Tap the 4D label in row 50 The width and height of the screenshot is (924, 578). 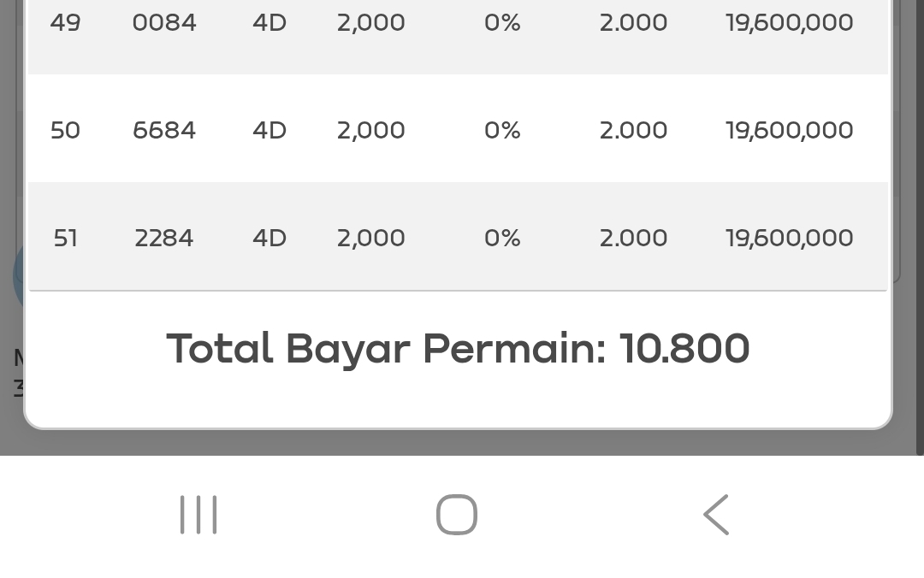(x=269, y=131)
